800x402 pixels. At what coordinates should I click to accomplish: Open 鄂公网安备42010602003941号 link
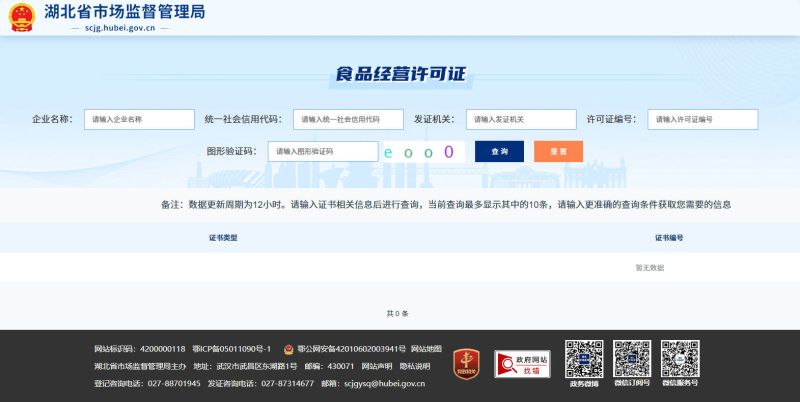(x=351, y=349)
